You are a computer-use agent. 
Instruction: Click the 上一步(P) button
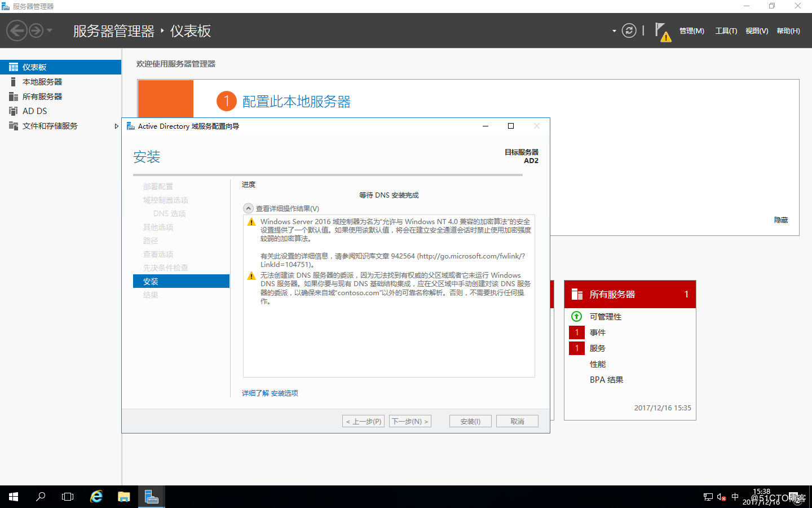(x=364, y=421)
